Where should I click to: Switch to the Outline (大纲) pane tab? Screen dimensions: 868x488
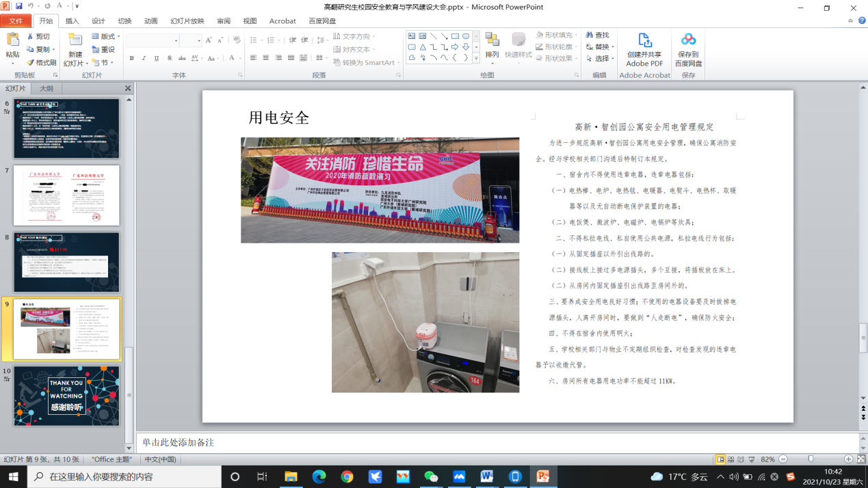pos(47,88)
